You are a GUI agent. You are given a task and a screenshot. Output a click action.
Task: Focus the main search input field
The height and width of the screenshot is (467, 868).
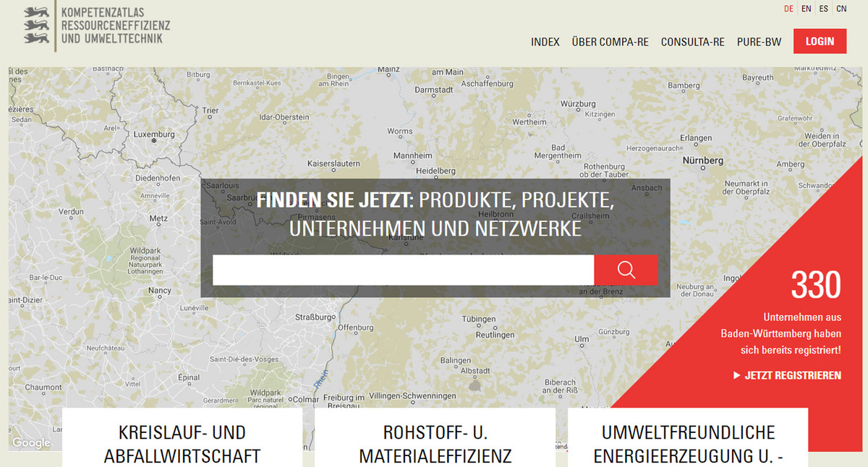point(404,270)
